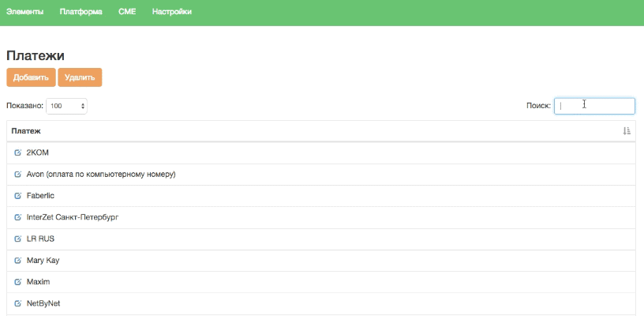Select the Faberlic payment row text
This screenshot has height=316, width=644.
(x=40, y=195)
